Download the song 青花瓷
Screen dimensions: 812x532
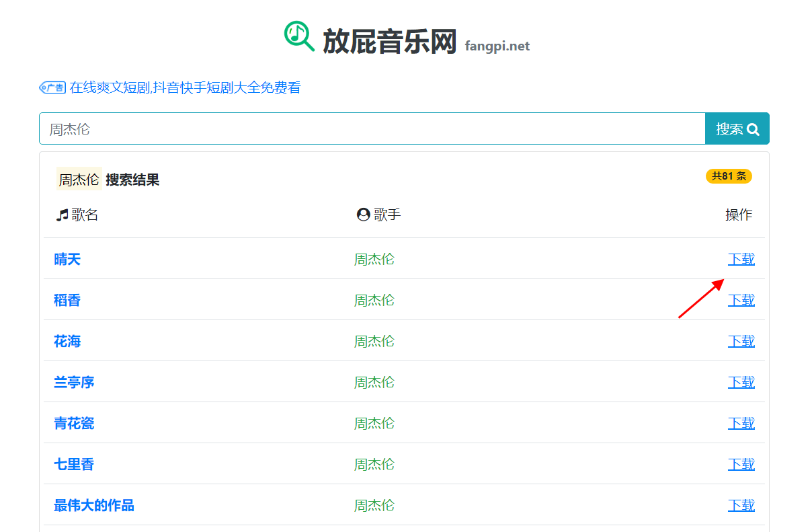tap(741, 423)
